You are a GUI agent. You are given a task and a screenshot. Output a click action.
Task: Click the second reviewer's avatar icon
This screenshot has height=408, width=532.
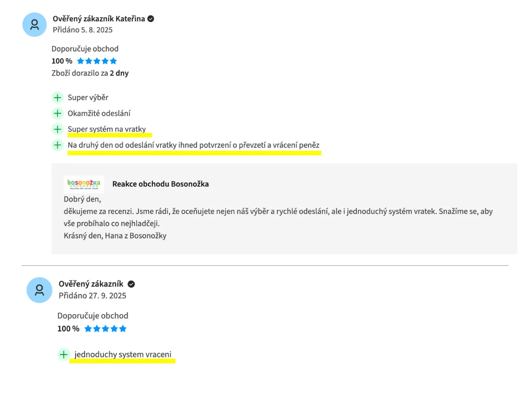point(39,290)
